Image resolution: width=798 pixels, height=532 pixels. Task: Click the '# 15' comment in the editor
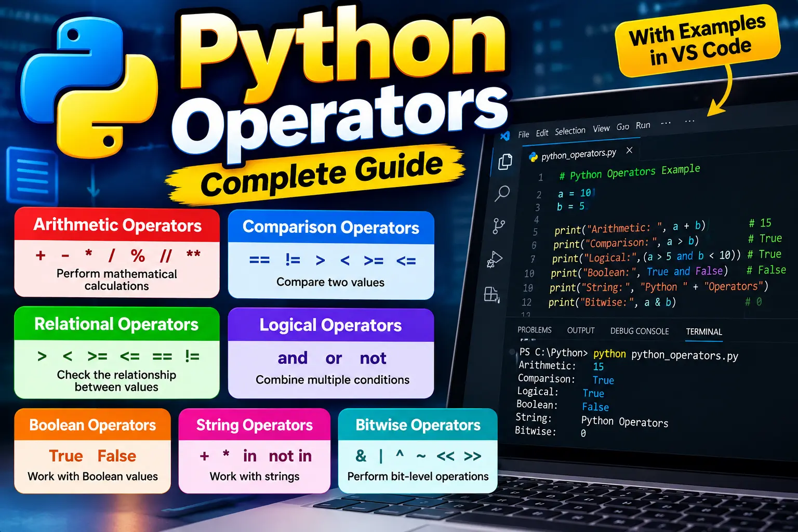pos(760,223)
